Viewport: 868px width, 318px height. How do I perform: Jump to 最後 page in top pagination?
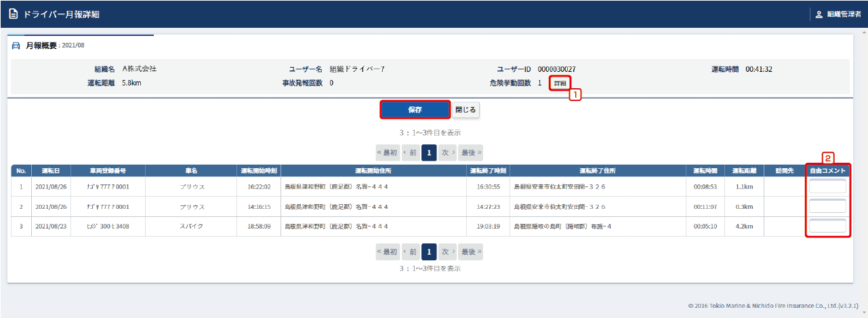470,153
